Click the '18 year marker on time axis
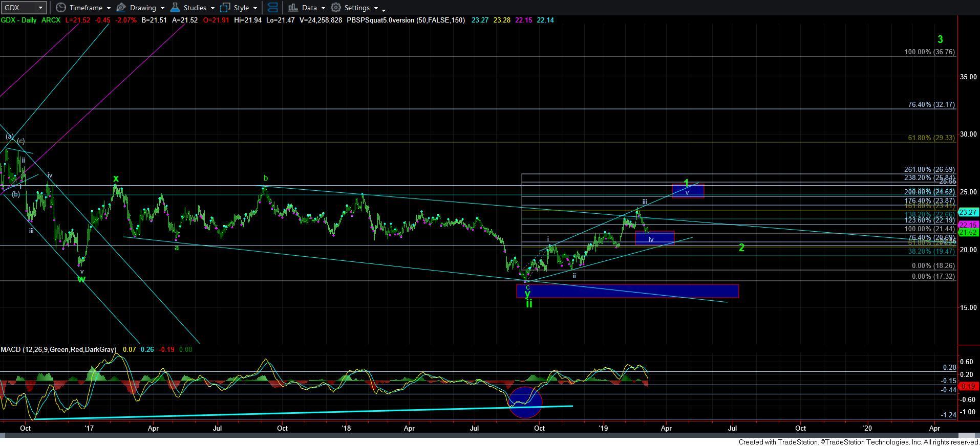This screenshot has height=446, width=980. tap(346, 428)
